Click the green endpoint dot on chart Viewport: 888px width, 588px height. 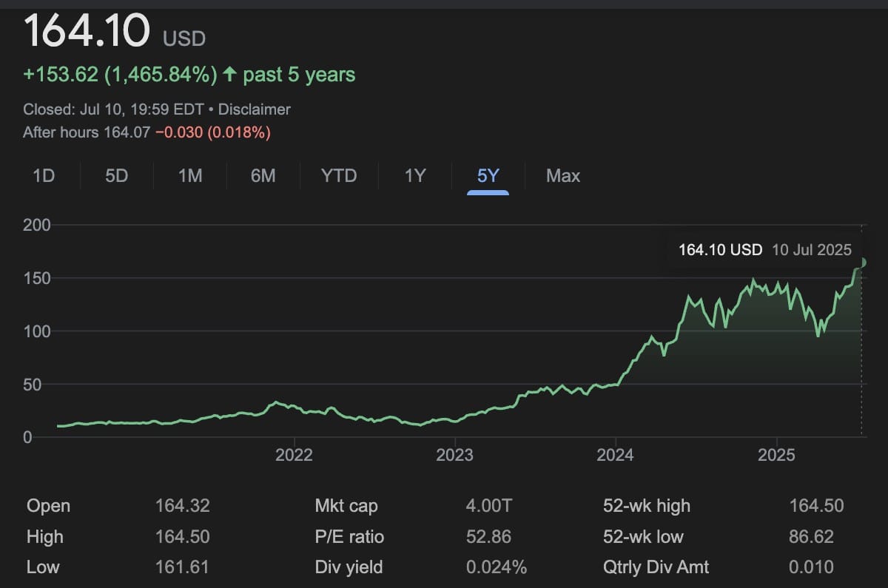point(863,262)
